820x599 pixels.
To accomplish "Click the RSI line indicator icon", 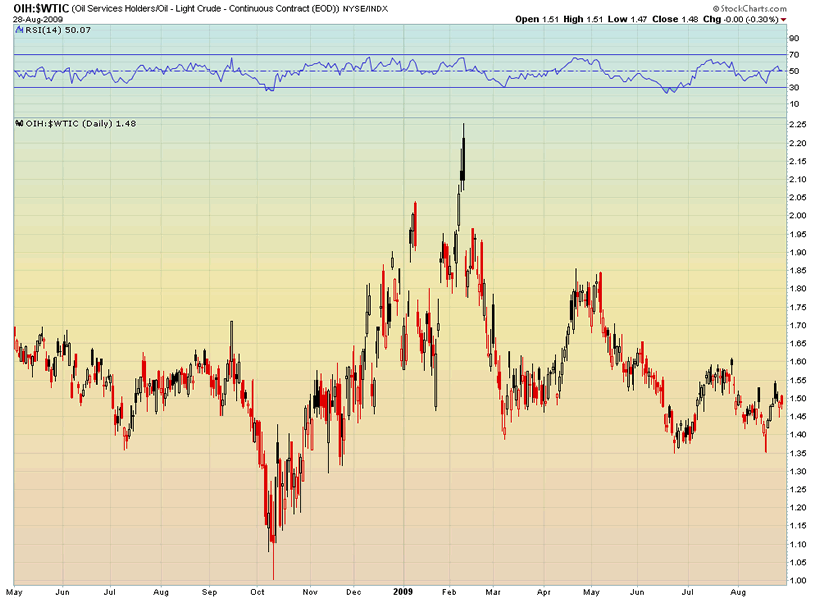I will pos(18,31).
